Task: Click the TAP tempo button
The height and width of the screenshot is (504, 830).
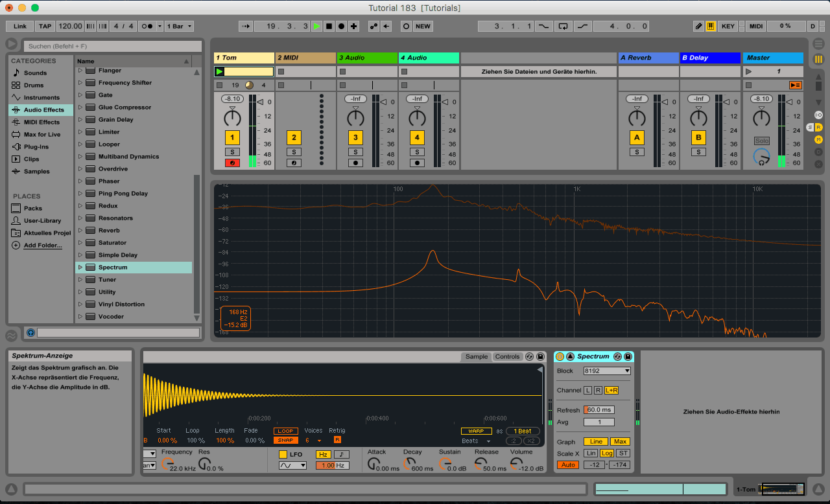Action: (45, 27)
